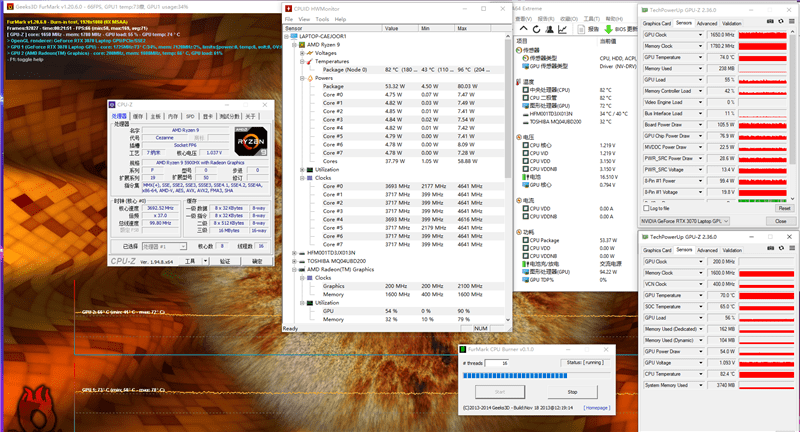Open the SOC Temperature sensor dropdown
800x432 pixels.
tap(700, 307)
